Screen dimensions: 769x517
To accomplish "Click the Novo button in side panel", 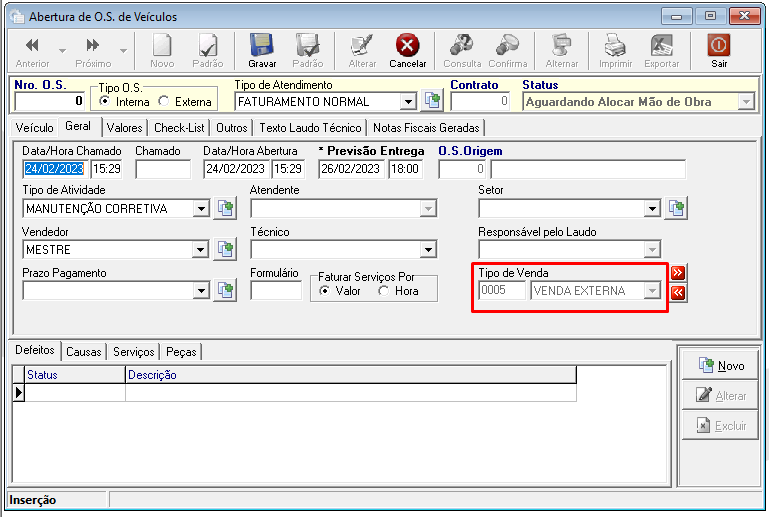I will click(x=720, y=365).
